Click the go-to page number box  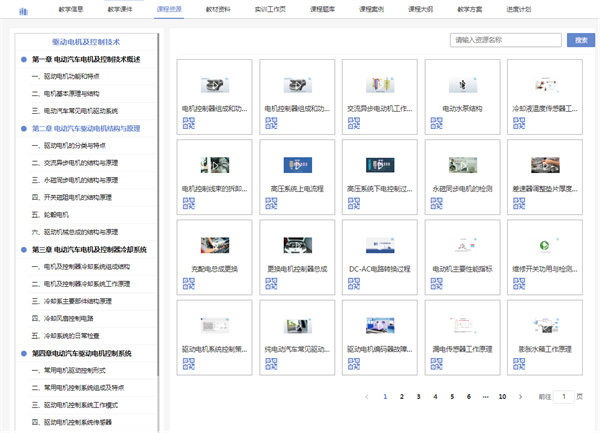point(564,397)
